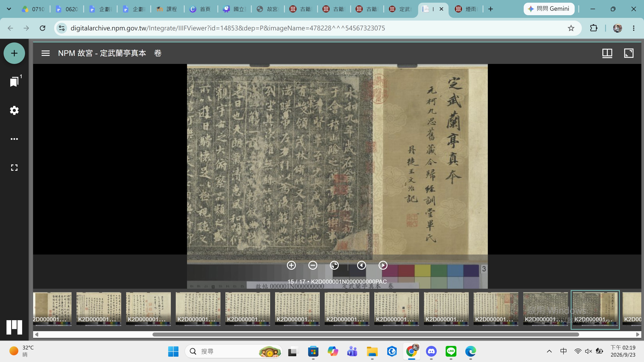Open LINE from the taskbar
The image size is (644, 362).
451,351
